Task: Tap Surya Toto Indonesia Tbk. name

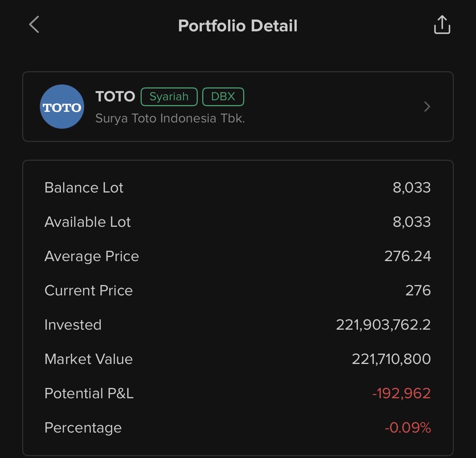Action: (170, 118)
